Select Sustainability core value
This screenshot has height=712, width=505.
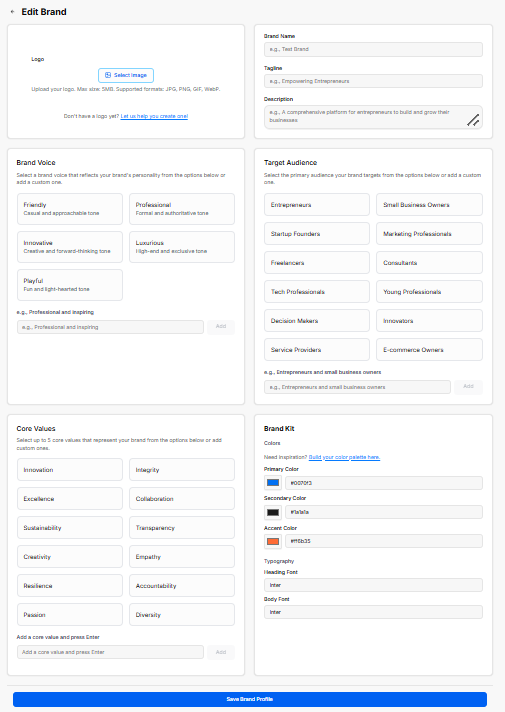pyautogui.click(x=70, y=528)
